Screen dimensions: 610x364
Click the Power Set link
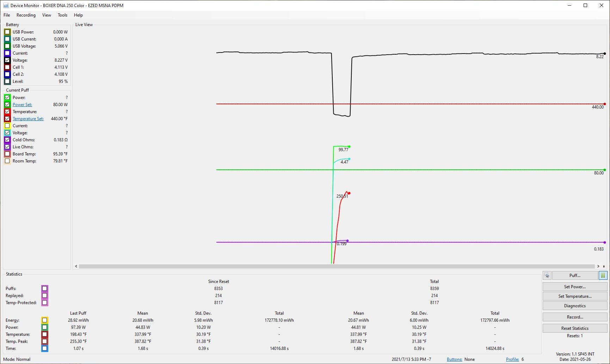click(22, 105)
